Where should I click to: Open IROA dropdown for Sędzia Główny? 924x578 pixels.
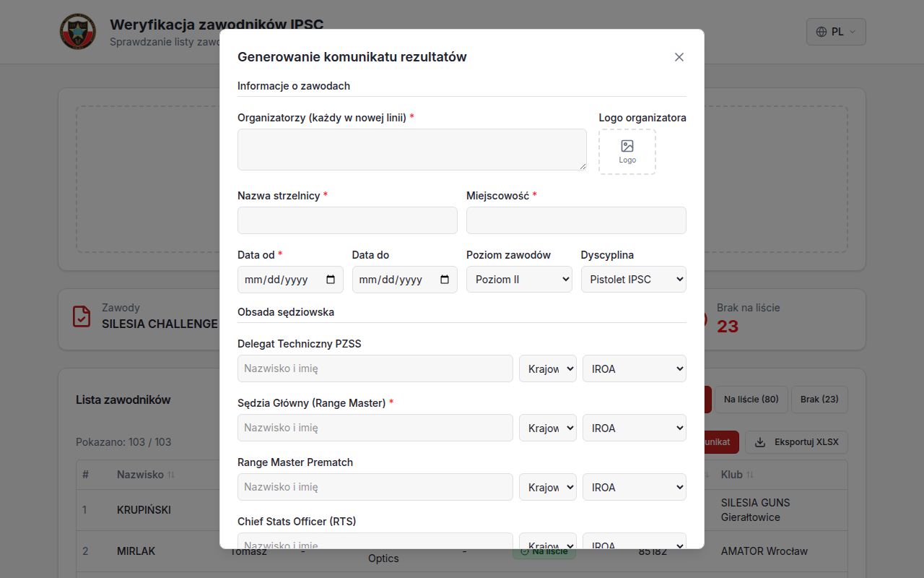(x=635, y=428)
